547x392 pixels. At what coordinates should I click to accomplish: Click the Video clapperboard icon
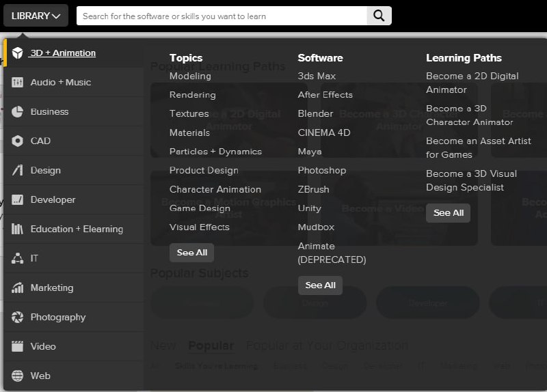(x=17, y=346)
